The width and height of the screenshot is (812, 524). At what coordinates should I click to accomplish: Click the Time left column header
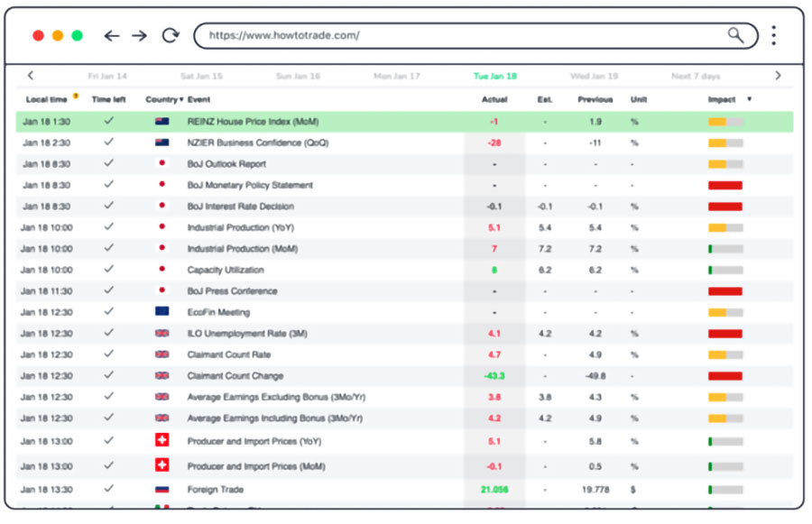click(x=109, y=99)
